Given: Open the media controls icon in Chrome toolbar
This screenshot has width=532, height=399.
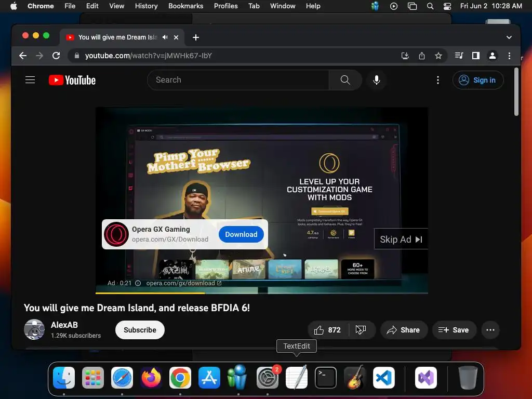Looking at the screenshot, I should point(459,56).
